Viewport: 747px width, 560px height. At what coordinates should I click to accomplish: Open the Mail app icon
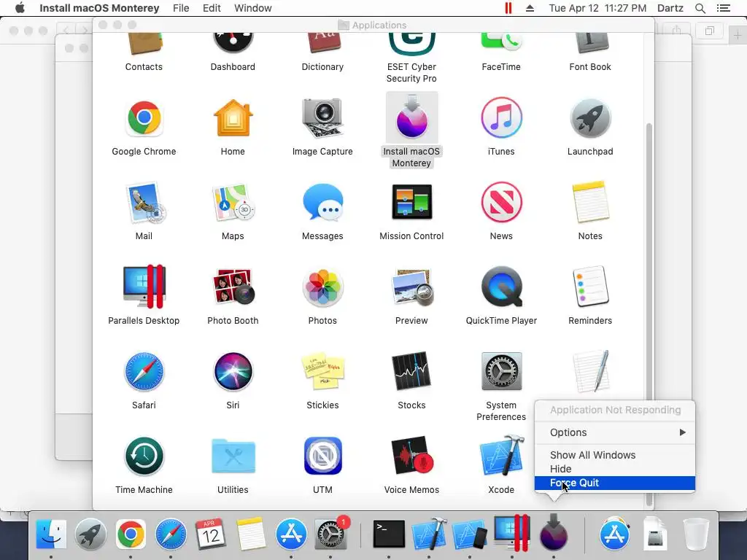144,203
